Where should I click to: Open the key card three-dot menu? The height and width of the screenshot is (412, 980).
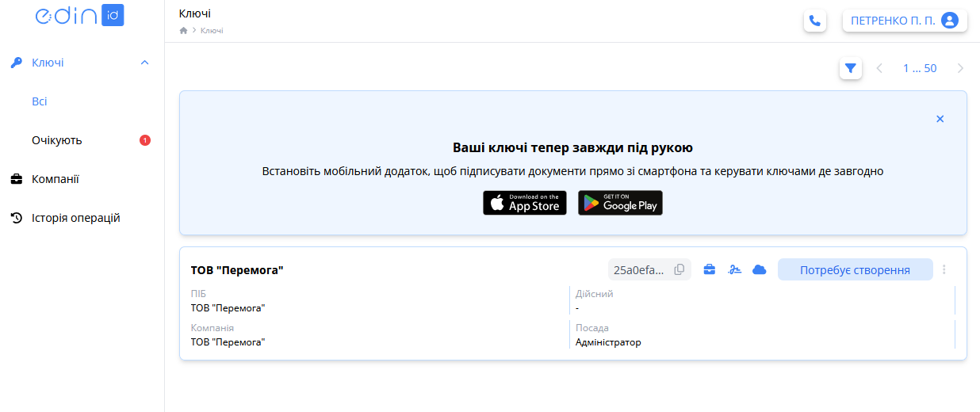pyautogui.click(x=944, y=269)
